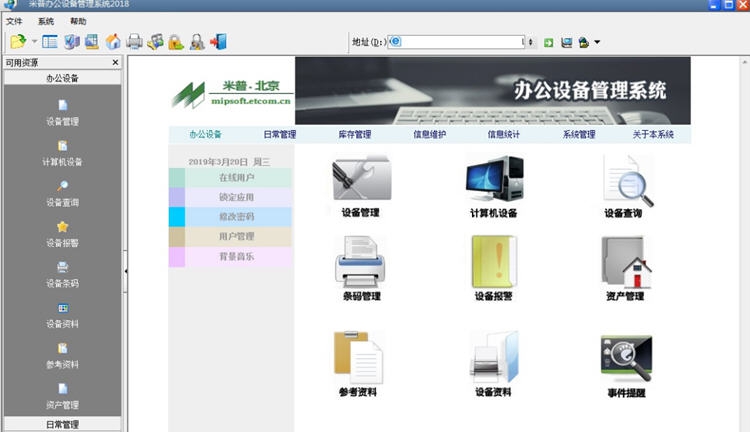Switch to the 系统管理 navigation tab
The width and height of the screenshot is (750, 432).
click(579, 134)
